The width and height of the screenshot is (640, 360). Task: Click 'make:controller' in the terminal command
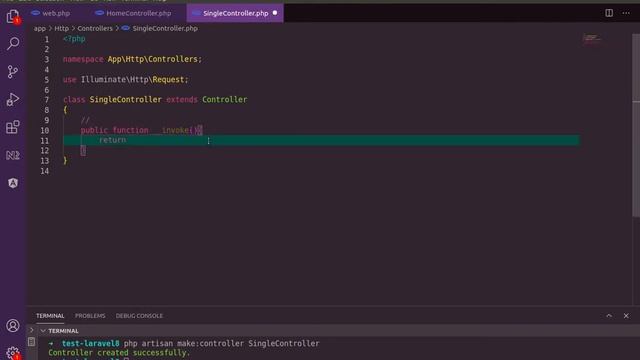point(210,344)
